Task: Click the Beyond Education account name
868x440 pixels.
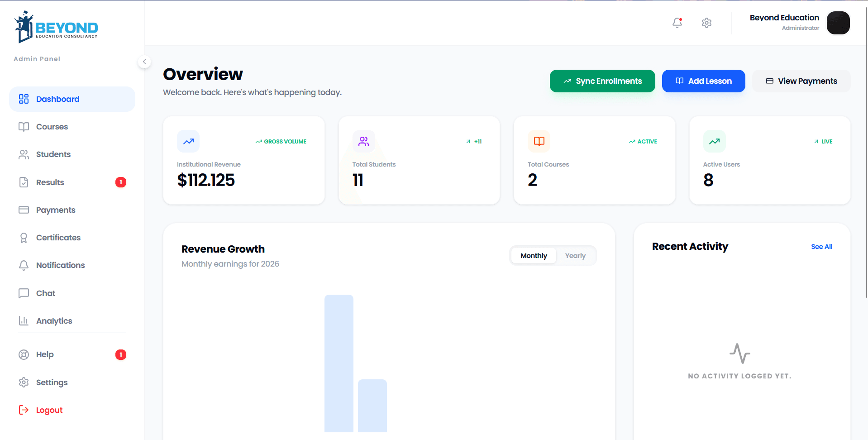Action: pos(784,18)
